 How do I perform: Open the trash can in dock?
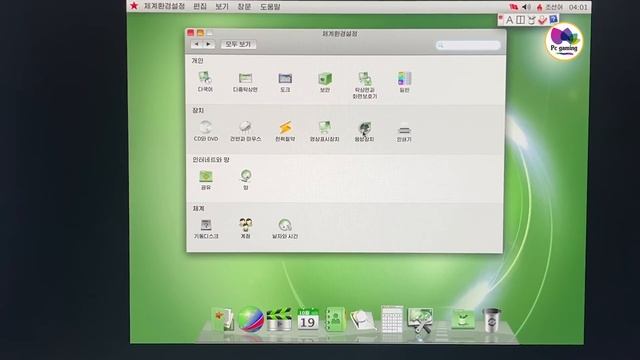pyautogui.click(x=491, y=320)
